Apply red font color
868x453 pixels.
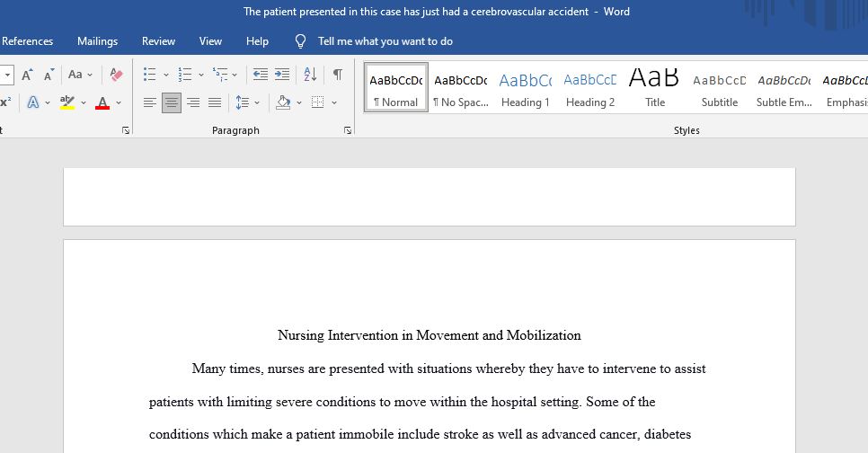(102, 102)
